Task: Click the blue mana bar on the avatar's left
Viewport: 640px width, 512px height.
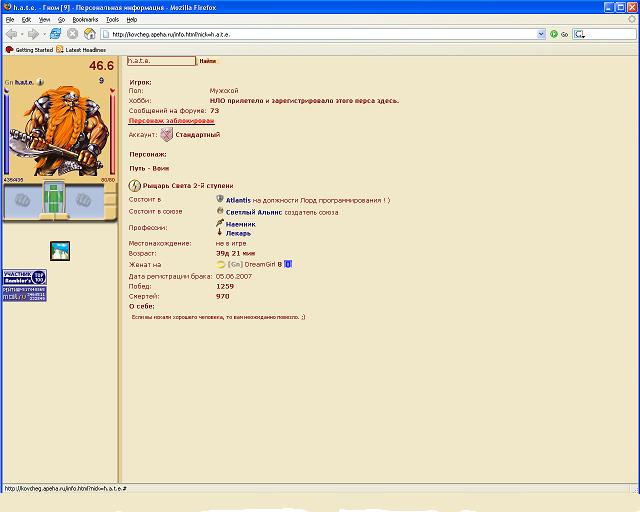Action: click(x=7, y=133)
